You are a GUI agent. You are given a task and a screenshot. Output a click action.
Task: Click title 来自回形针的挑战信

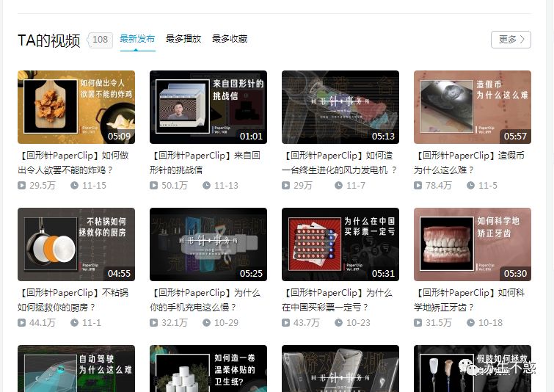point(205,162)
